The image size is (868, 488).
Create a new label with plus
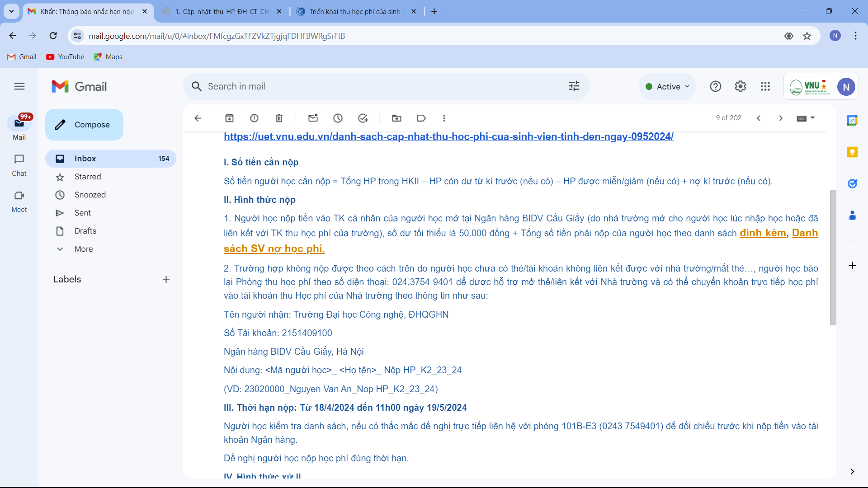tap(166, 280)
